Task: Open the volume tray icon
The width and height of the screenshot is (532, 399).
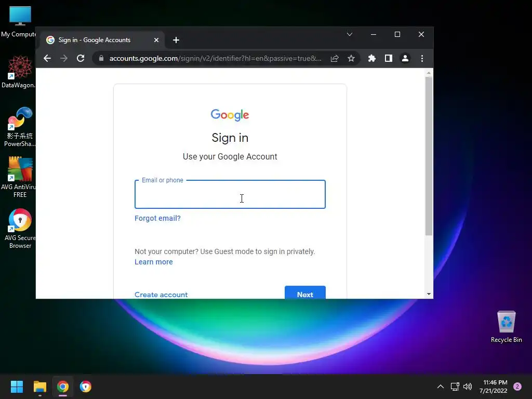Action: [468, 387]
